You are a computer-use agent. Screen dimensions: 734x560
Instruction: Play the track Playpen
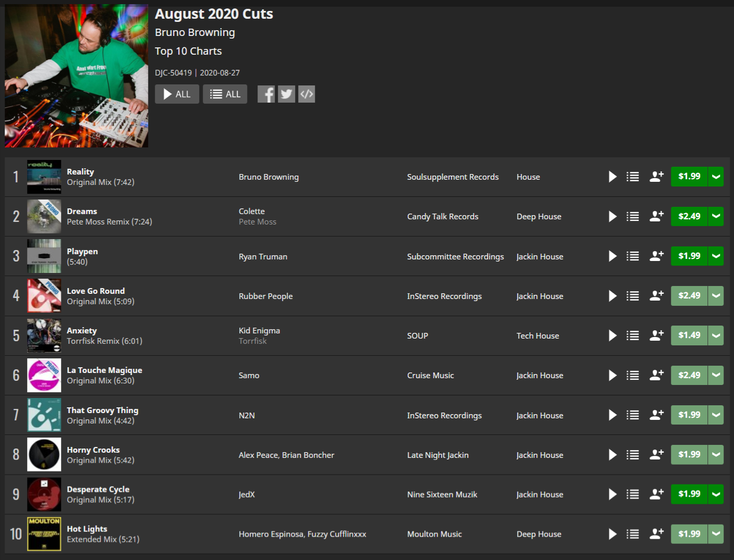pos(613,256)
